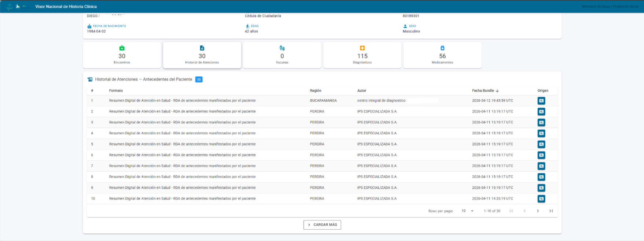Go to next page of results
644x241 pixels.
[538, 211]
